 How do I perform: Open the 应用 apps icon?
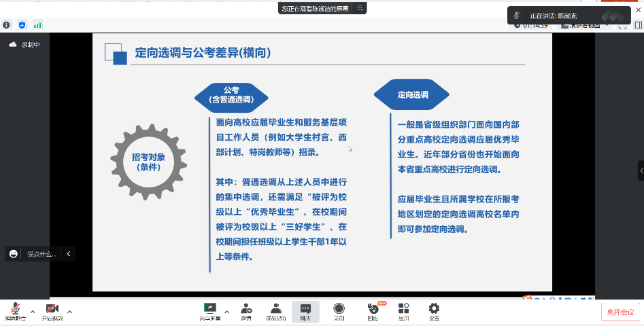[x=403, y=311]
